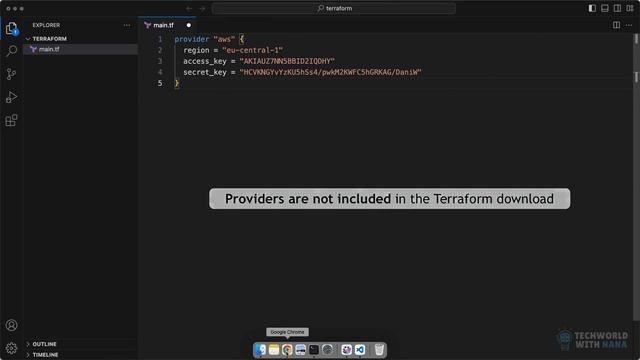
Task: Open the Source Control view
Action: [x=11, y=74]
